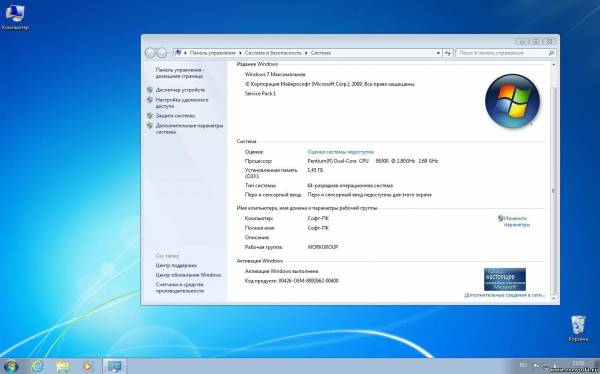Click Изменить параметры link

(x=517, y=222)
